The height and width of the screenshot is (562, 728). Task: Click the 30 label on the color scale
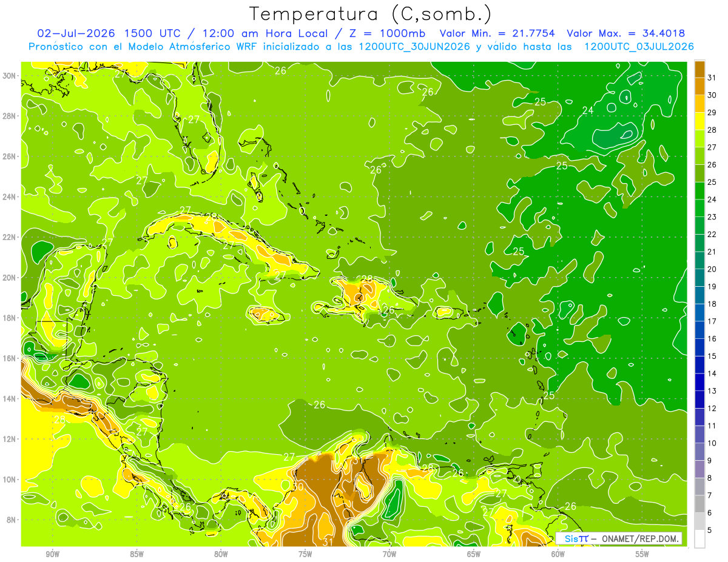pyautogui.click(x=712, y=95)
